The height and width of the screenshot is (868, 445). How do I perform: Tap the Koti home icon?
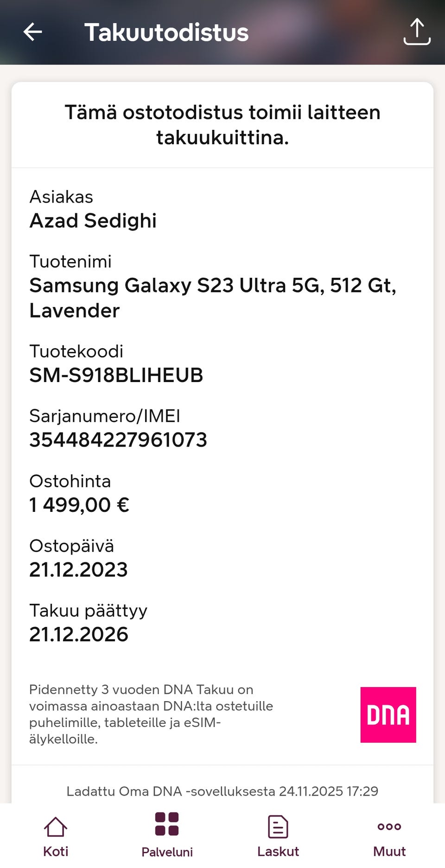tap(56, 827)
